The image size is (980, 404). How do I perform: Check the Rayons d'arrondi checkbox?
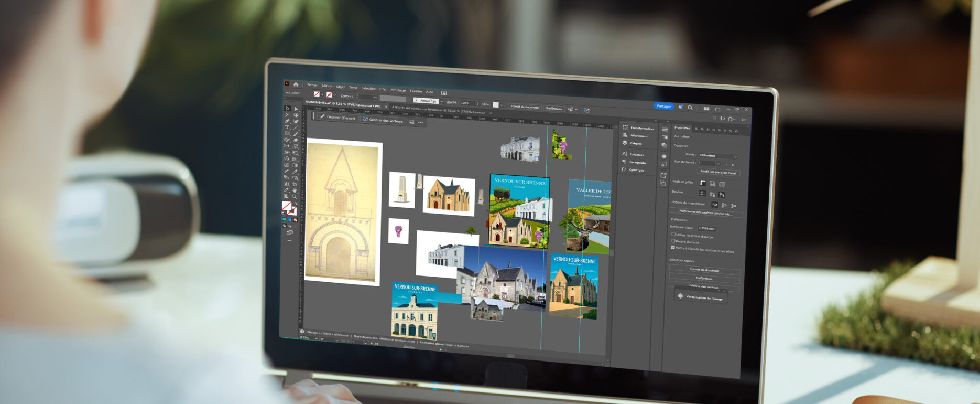point(673,241)
